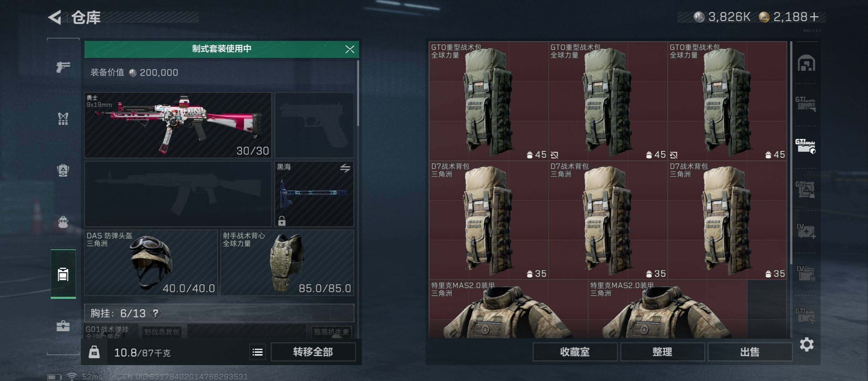
Task: Select the armor vest category icon
Action: tap(63, 119)
